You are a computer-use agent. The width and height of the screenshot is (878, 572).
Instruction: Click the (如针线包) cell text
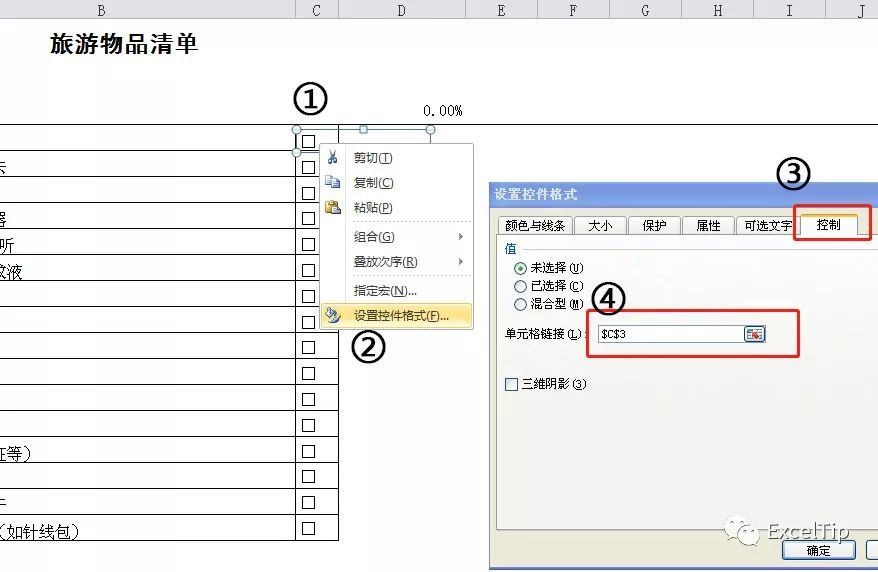pos(38,531)
